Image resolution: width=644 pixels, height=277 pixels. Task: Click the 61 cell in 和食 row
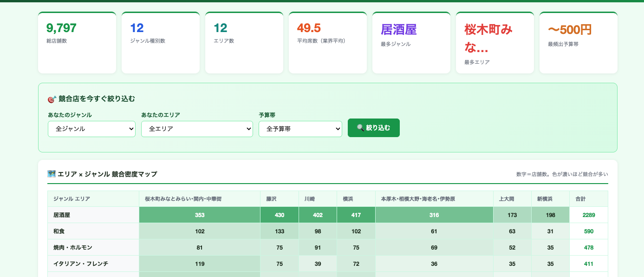click(434, 231)
